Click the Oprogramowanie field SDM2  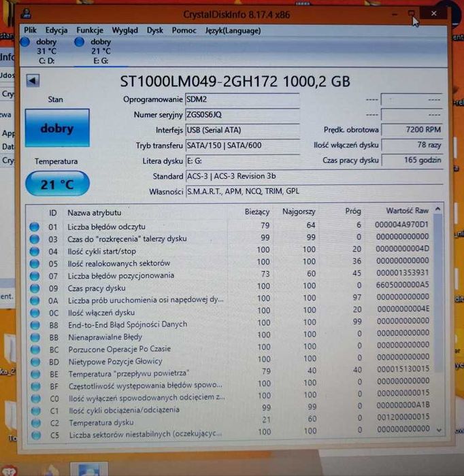pyautogui.click(x=242, y=99)
